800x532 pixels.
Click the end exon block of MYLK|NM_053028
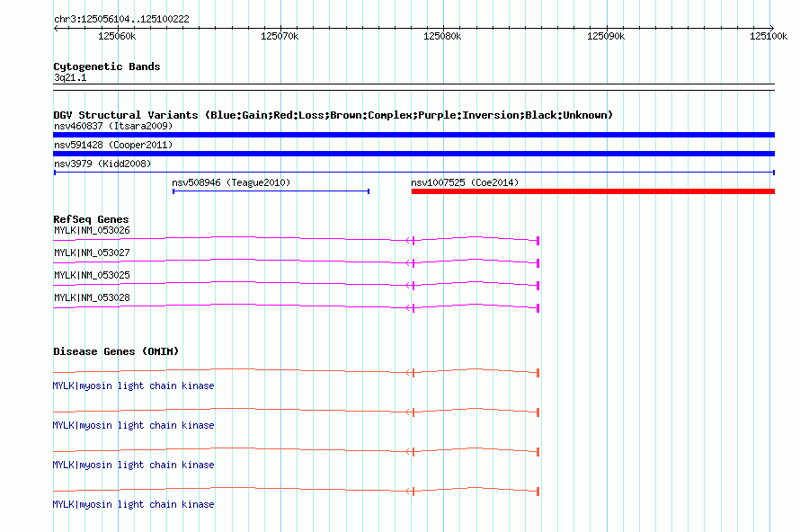point(538,307)
